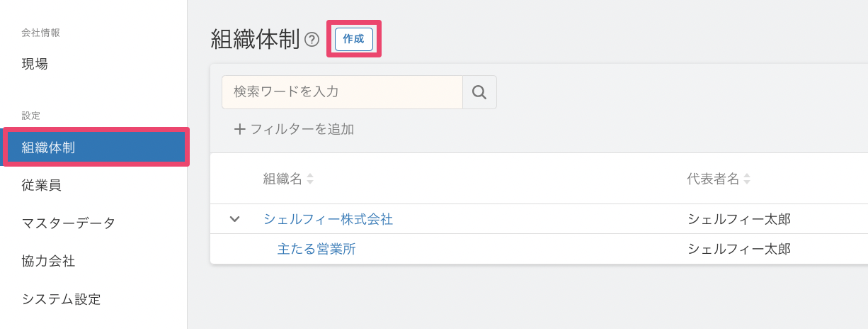
Task: Click the 会社情報 section label
Action: pyautogui.click(x=41, y=33)
